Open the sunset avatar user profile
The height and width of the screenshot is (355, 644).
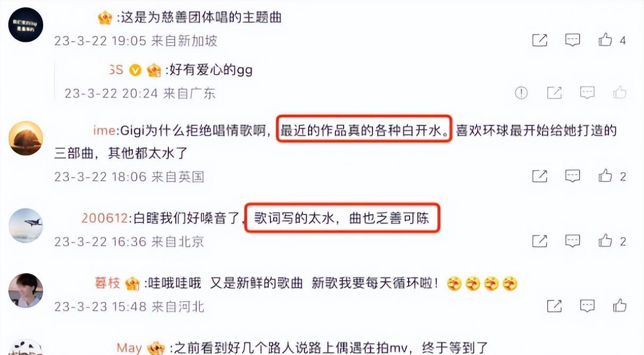[26, 138]
